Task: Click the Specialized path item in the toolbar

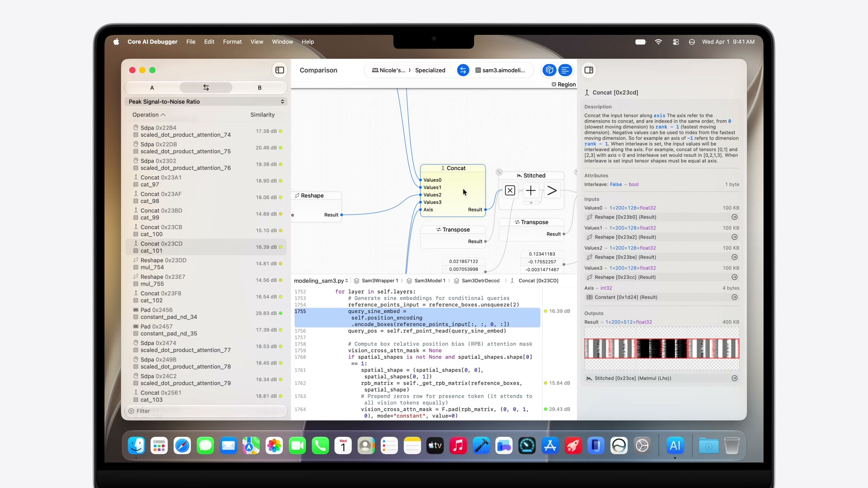Action: coord(430,70)
